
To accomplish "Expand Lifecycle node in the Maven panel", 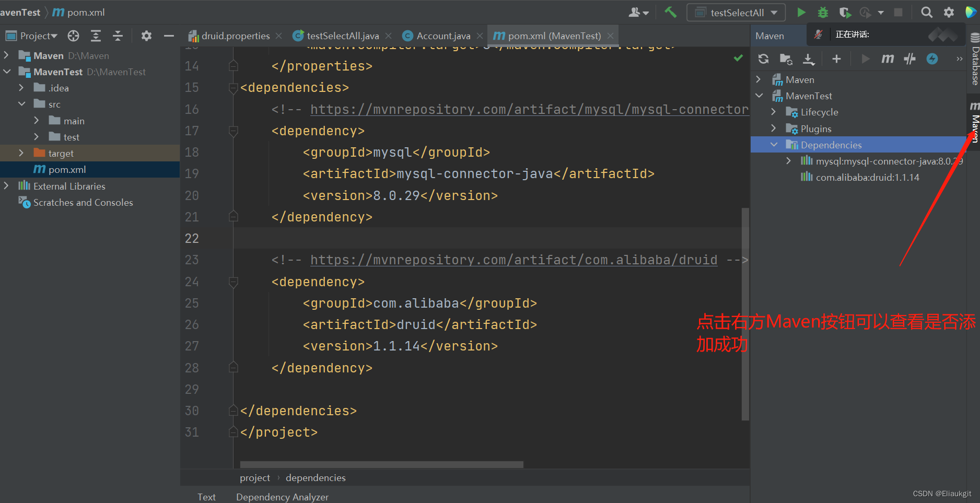I will click(x=774, y=112).
